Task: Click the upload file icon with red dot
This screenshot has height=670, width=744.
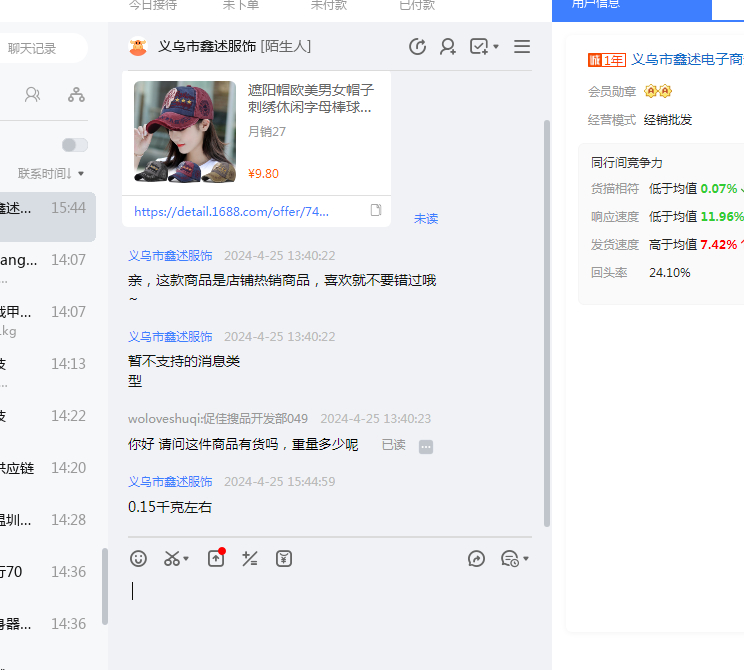Action: pos(216,559)
